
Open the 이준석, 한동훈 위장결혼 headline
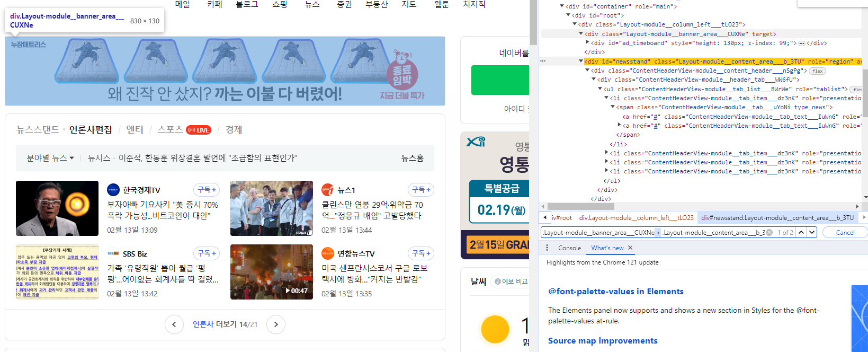coord(208,158)
